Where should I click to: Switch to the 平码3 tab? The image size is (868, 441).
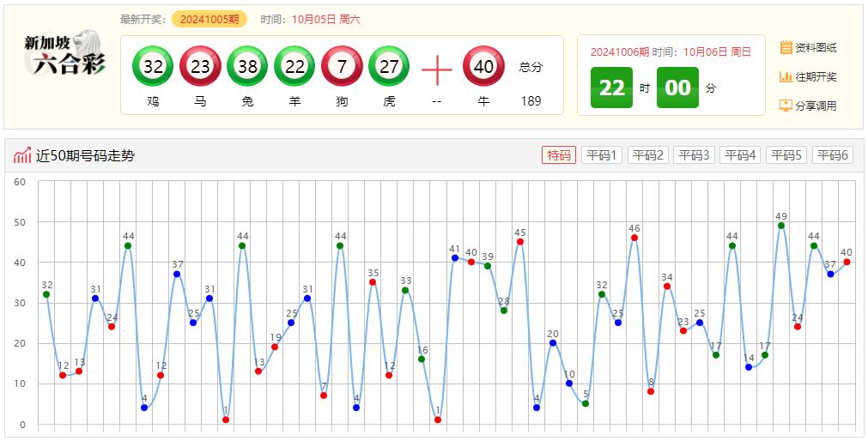(694, 155)
